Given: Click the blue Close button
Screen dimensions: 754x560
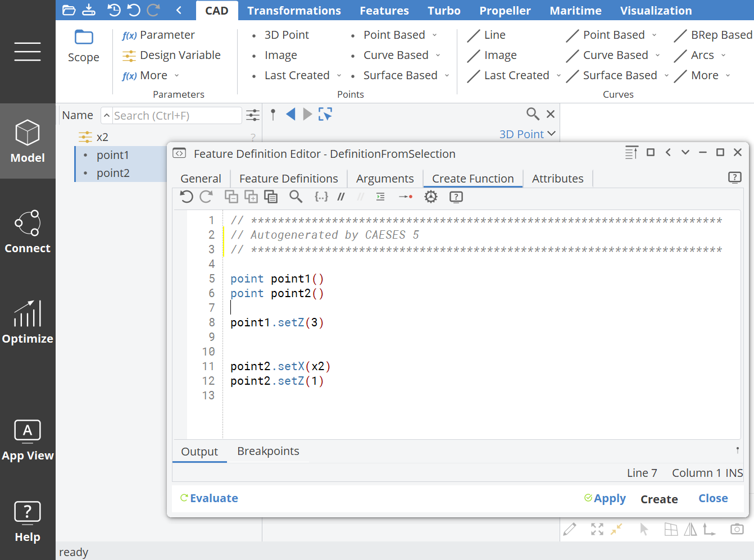Looking at the screenshot, I should [x=713, y=498].
